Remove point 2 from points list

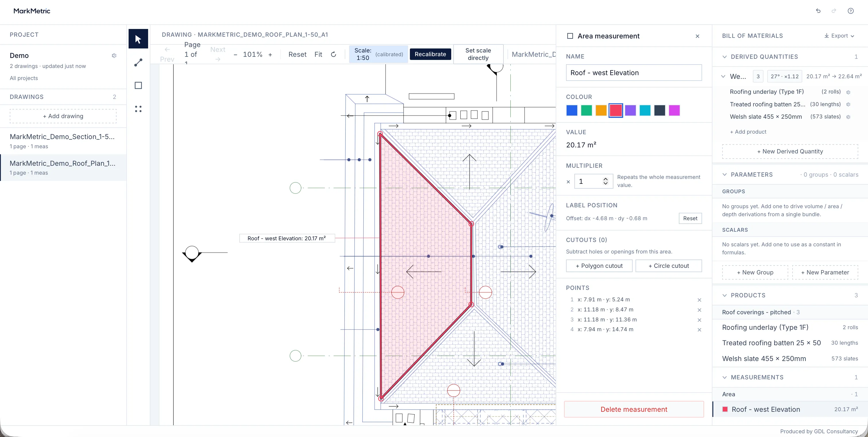(x=699, y=310)
